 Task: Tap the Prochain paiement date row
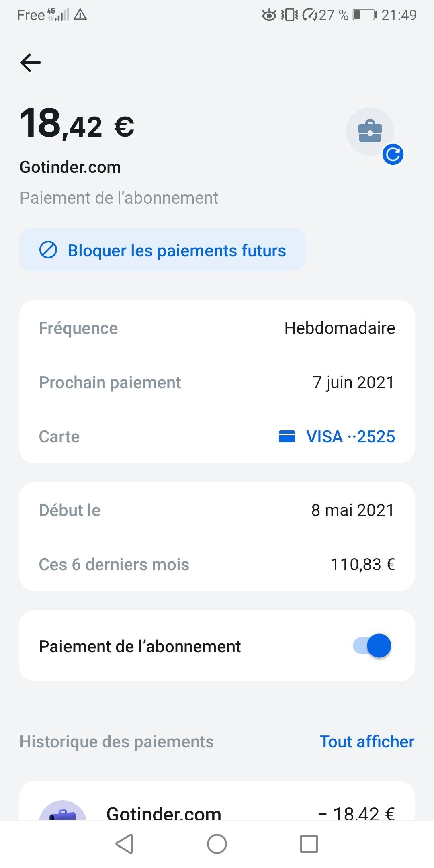coord(217,382)
